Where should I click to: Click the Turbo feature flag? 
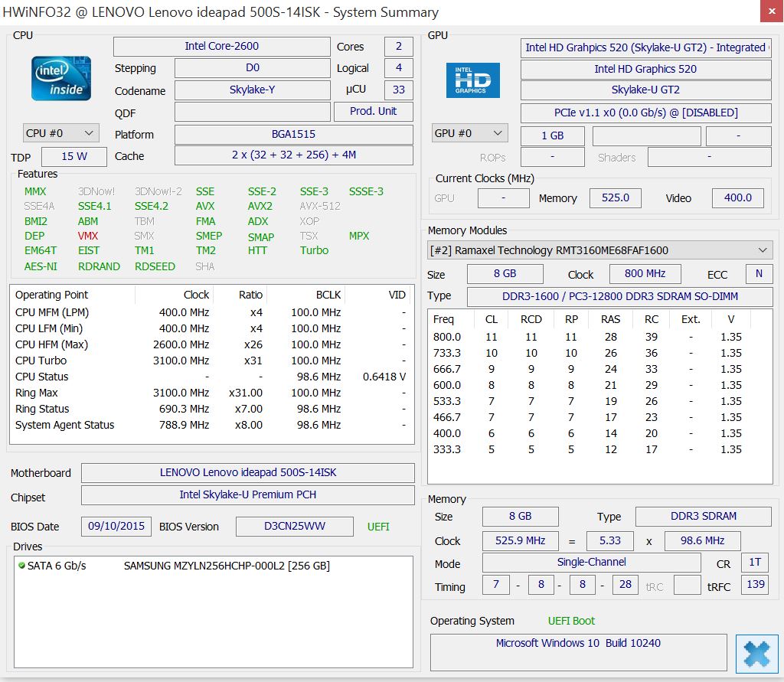[x=314, y=250]
